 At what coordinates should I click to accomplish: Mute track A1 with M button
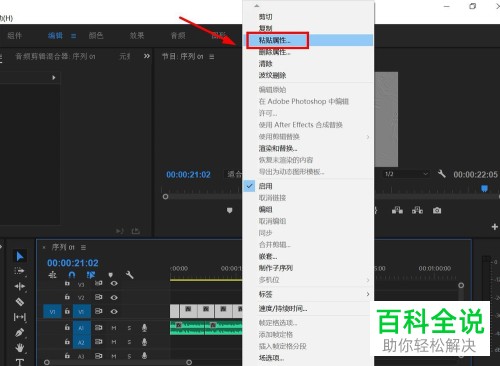coord(114,328)
